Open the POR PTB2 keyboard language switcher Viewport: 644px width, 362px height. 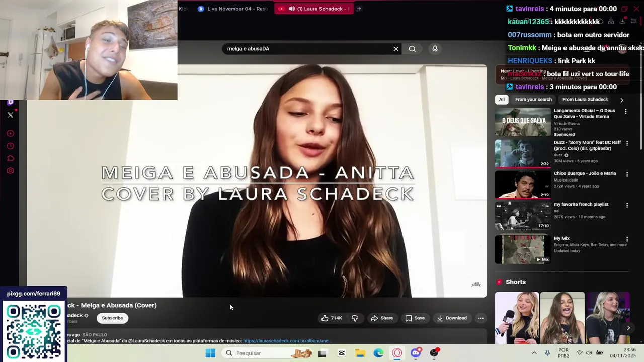[563, 353]
